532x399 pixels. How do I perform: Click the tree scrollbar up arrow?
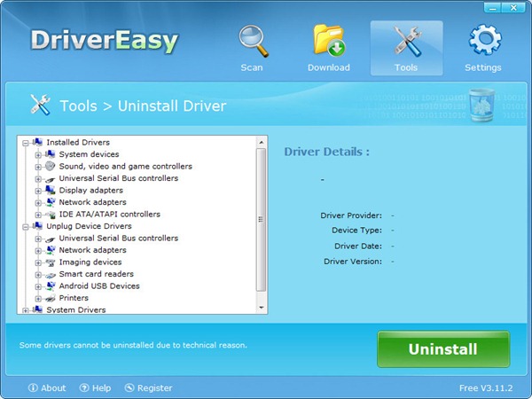[x=261, y=142]
